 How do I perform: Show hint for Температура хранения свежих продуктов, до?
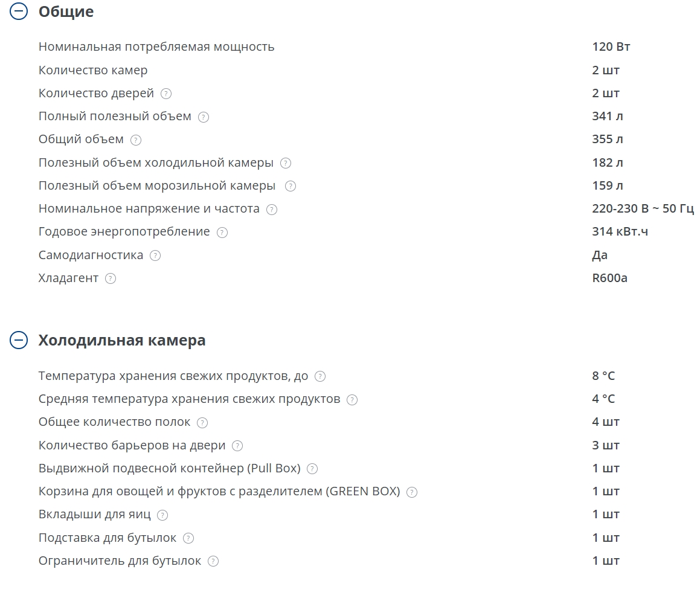pos(320,376)
